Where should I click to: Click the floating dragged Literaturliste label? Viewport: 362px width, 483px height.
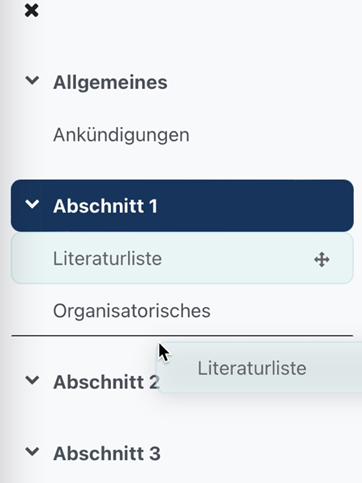252,368
